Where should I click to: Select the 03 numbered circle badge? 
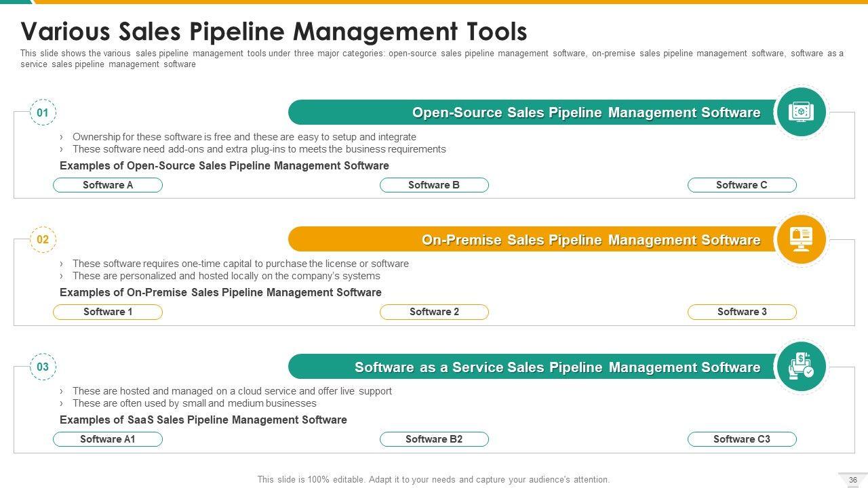(x=43, y=367)
